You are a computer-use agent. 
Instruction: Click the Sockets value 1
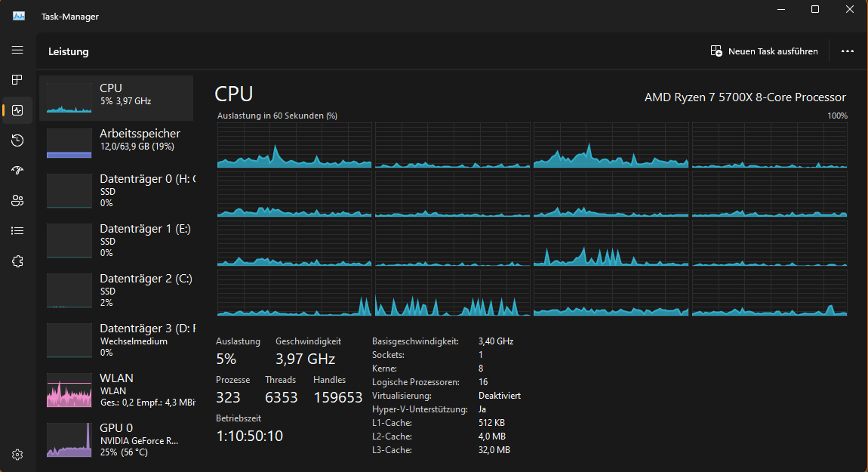[481, 355]
